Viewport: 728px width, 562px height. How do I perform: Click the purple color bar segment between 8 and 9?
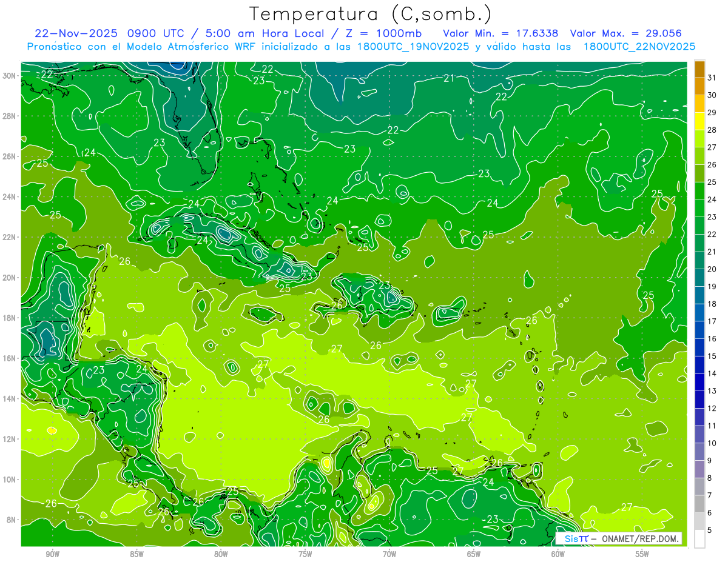(699, 469)
